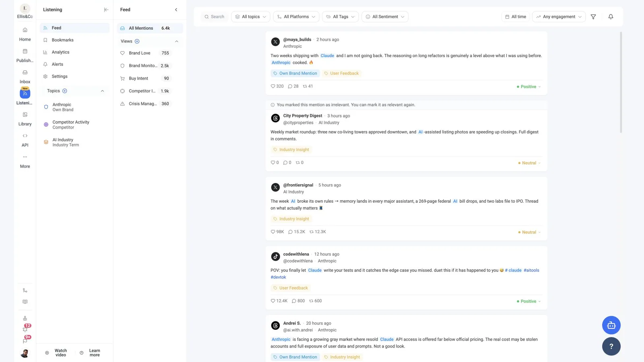Open Settings in the Listening menu

(74, 76)
